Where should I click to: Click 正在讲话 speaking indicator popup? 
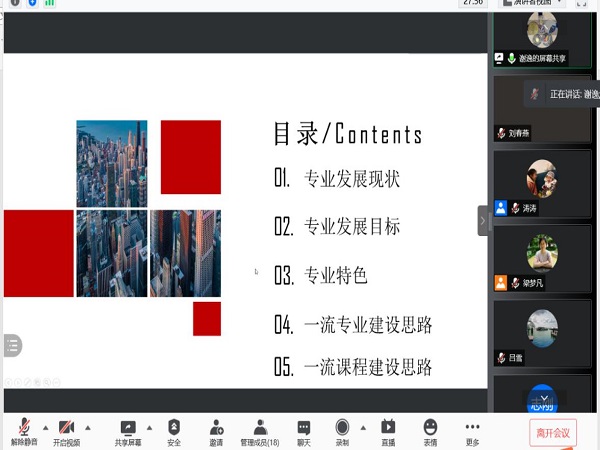click(562, 94)
